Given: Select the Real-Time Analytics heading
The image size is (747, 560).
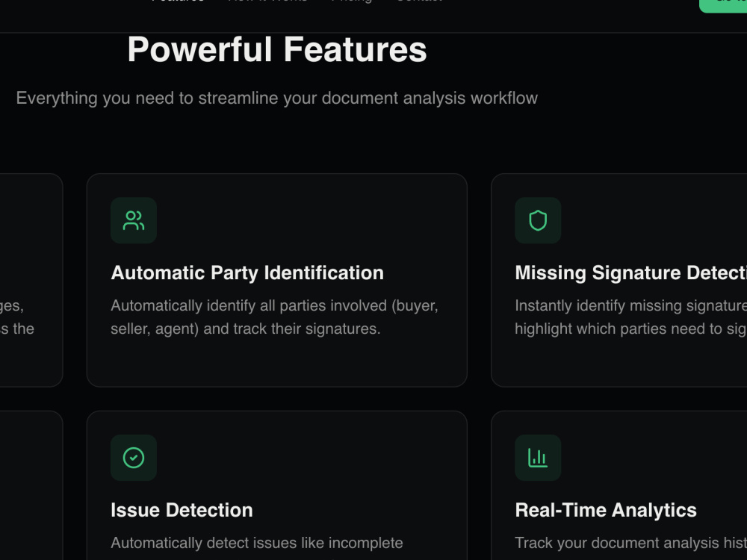Looking at the screenshot, I should pyautogui.click(x=606, y=510).
